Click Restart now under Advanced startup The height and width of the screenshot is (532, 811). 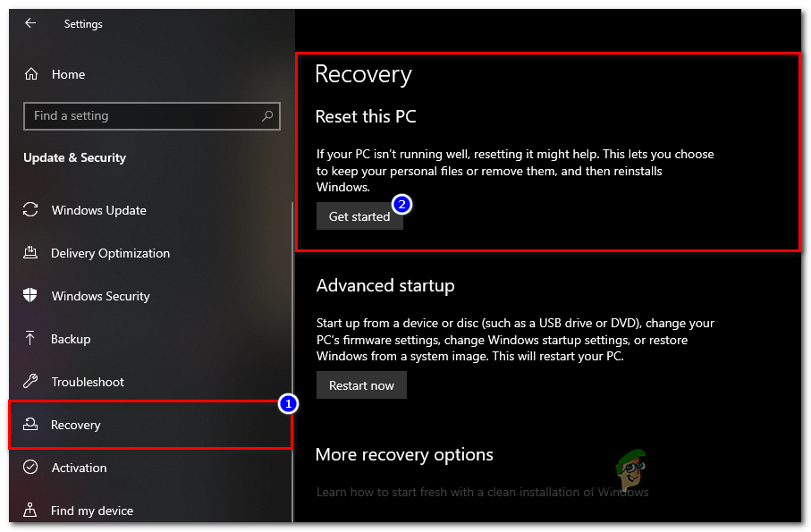[x=361, y=384]
